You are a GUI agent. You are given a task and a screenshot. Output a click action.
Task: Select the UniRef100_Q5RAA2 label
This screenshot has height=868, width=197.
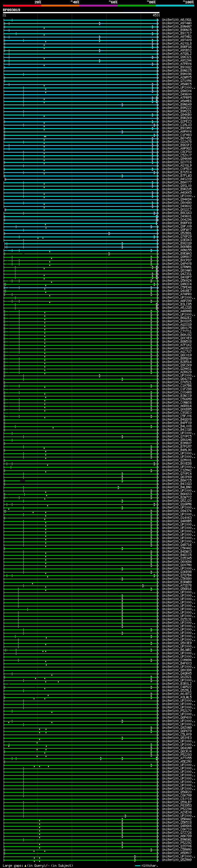click(x=177, y=819)
